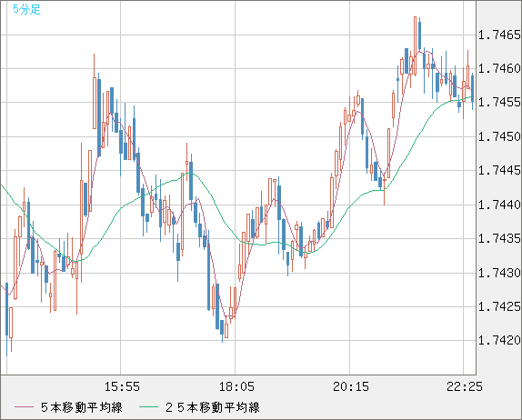This screenshot has width=522, height=420.
Task: Click the 1.7460 price axis label
Action: click(499, 68)
